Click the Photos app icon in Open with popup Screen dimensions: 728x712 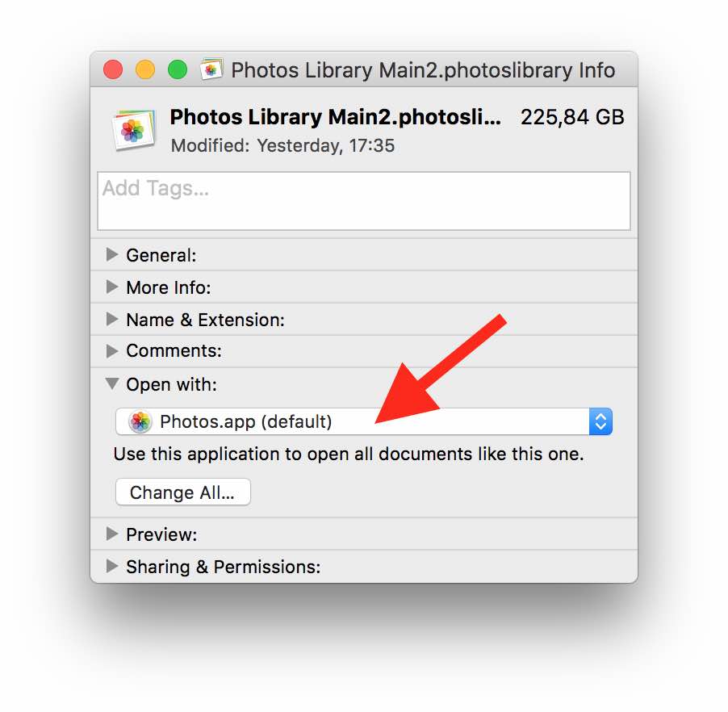pos(140,421)
